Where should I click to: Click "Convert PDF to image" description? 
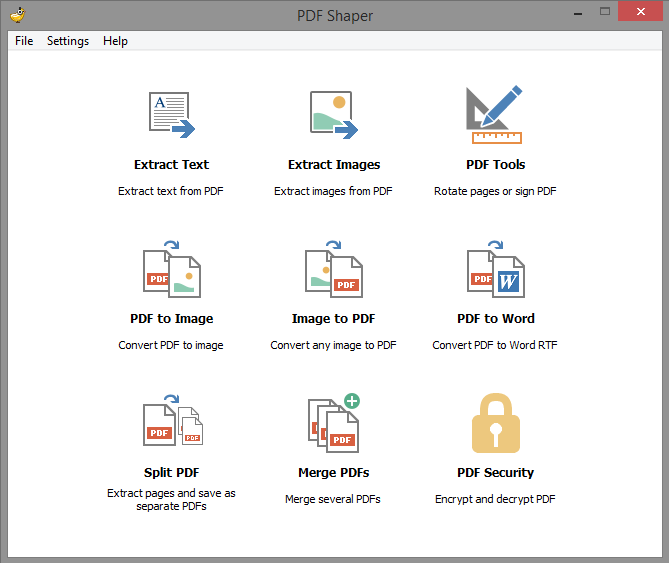171,345
